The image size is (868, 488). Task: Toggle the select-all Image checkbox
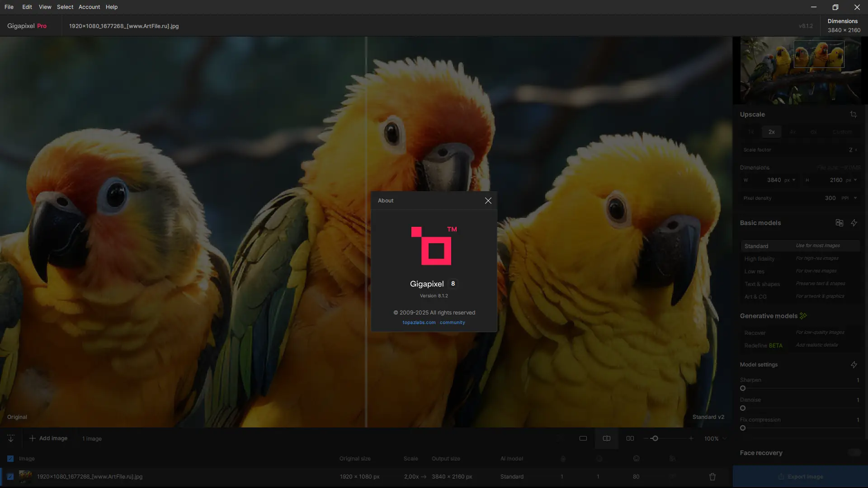(10, 459)
